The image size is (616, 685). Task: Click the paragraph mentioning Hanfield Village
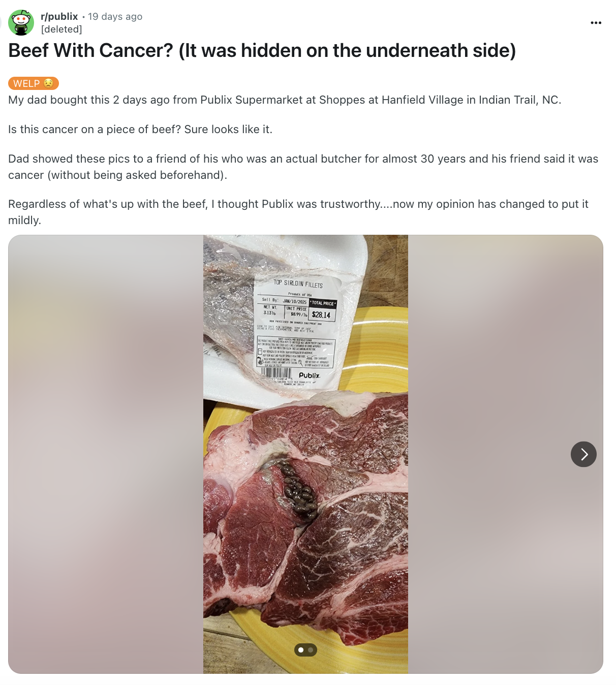point(285,100)
